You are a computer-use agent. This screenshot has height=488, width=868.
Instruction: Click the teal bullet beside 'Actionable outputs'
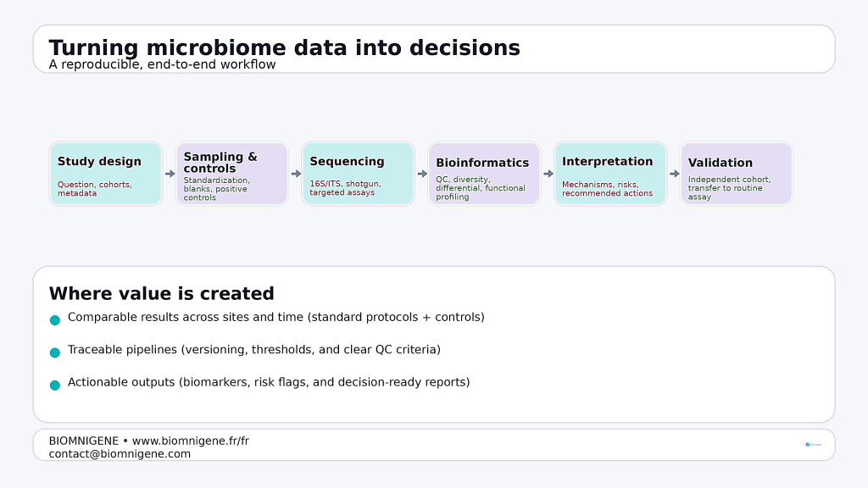(x=55, y=385)
